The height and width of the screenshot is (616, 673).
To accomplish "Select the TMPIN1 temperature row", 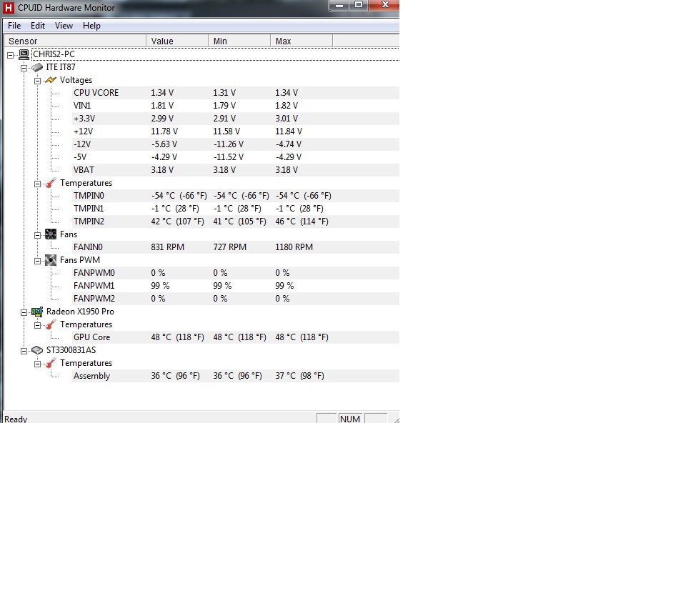I will click(236, 209).
